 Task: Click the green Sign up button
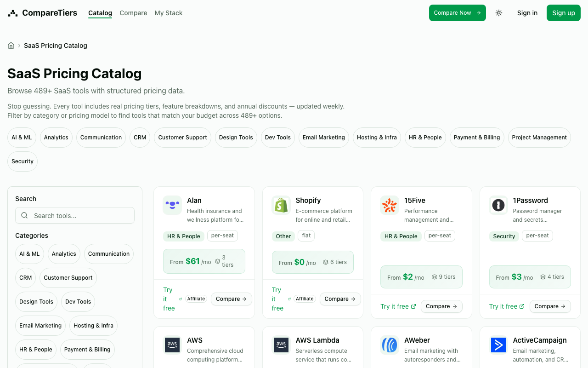coord(563,13)
